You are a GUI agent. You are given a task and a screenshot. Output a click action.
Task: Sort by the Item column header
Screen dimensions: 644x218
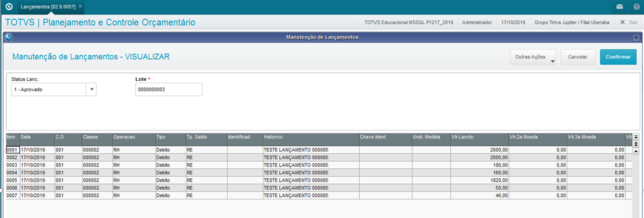pyautogui.click(x=13, y=139)
